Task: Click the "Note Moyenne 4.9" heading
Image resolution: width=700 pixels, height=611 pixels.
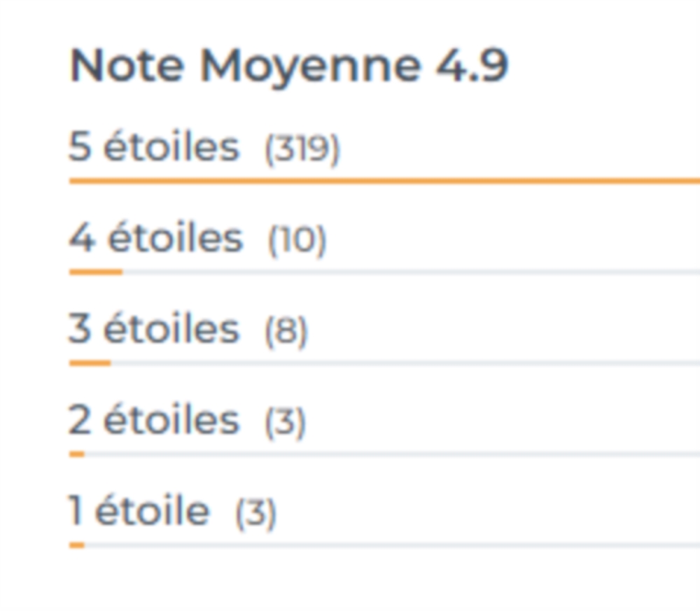Action: coord(288,66)
